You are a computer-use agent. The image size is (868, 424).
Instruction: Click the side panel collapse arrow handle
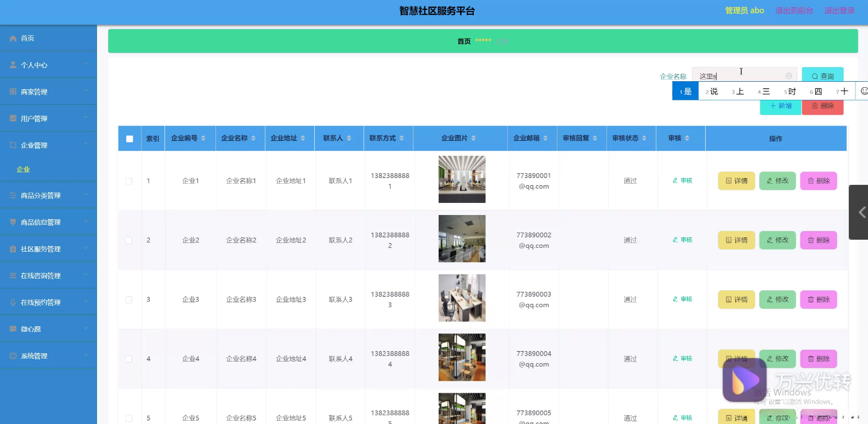point(860,212)
